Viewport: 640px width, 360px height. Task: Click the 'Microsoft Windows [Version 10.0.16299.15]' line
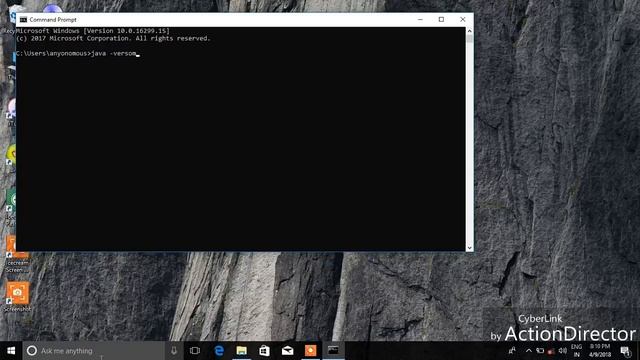point(93,31)
